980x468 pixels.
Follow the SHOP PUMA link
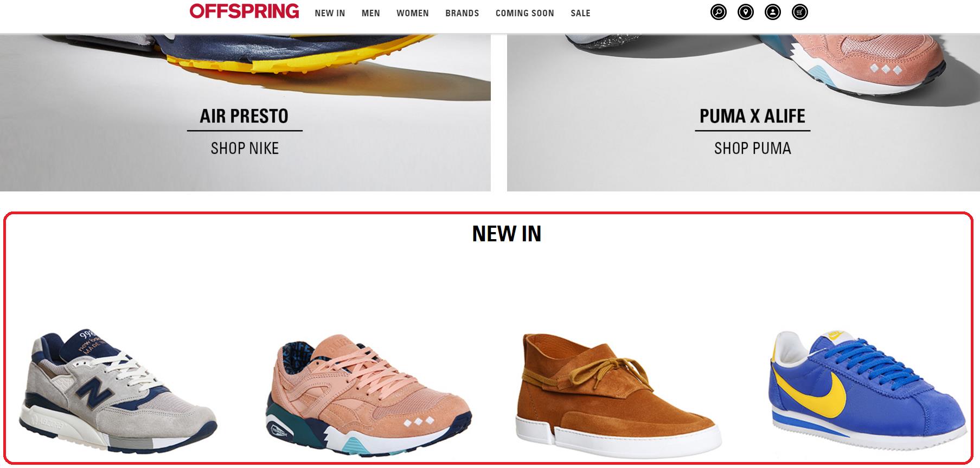point(752,148)
